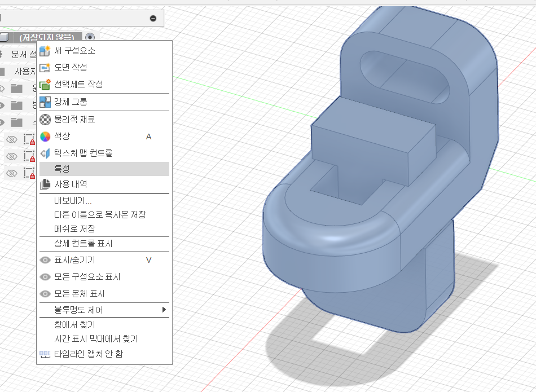Click the Texture Map Controls icon (텍스처 맵 컨트롤)

point(45,153)
